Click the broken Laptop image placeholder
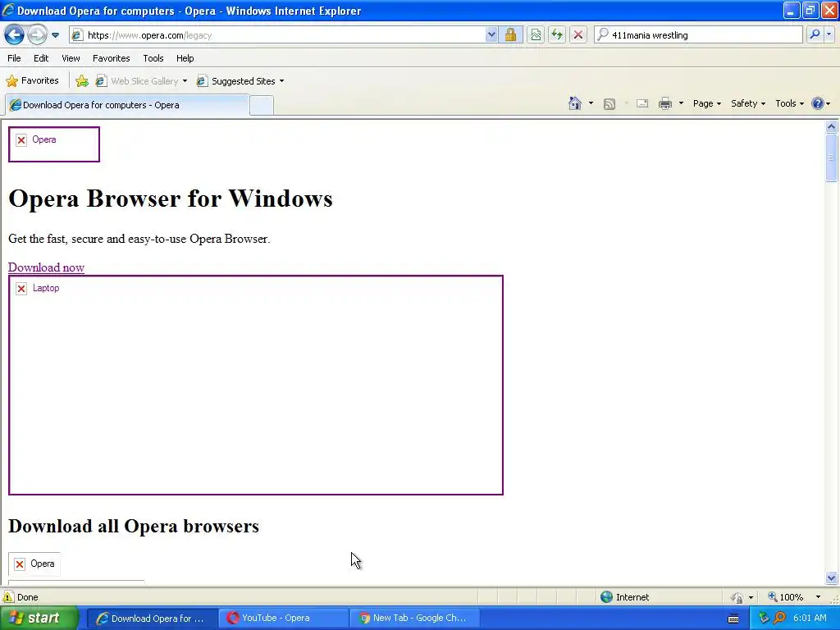Viewport: 840px width, 630px height. 256,386
